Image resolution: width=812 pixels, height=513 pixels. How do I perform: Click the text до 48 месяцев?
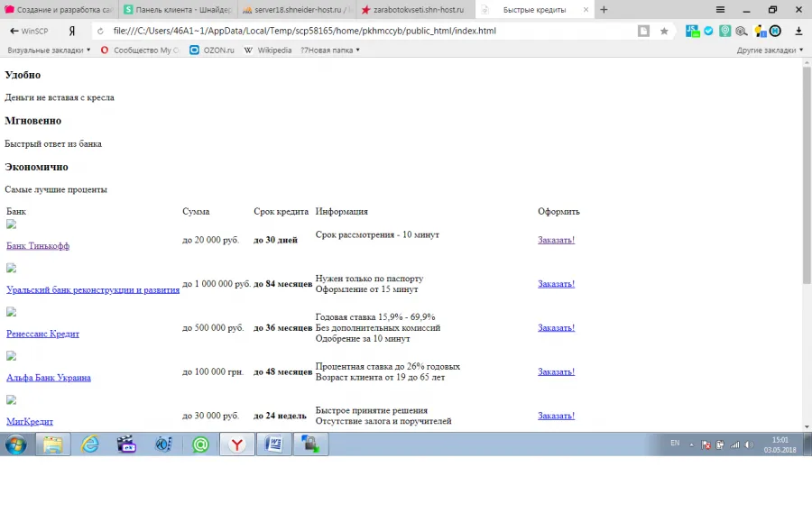[282, 371]
